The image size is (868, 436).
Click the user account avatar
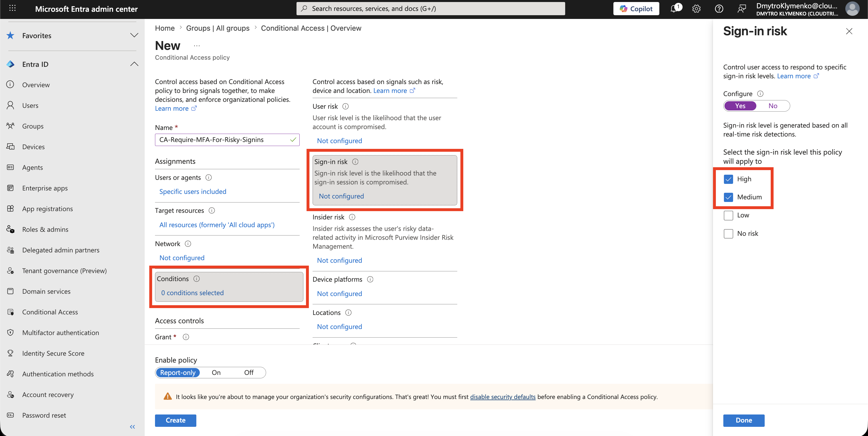pos(852,9)
